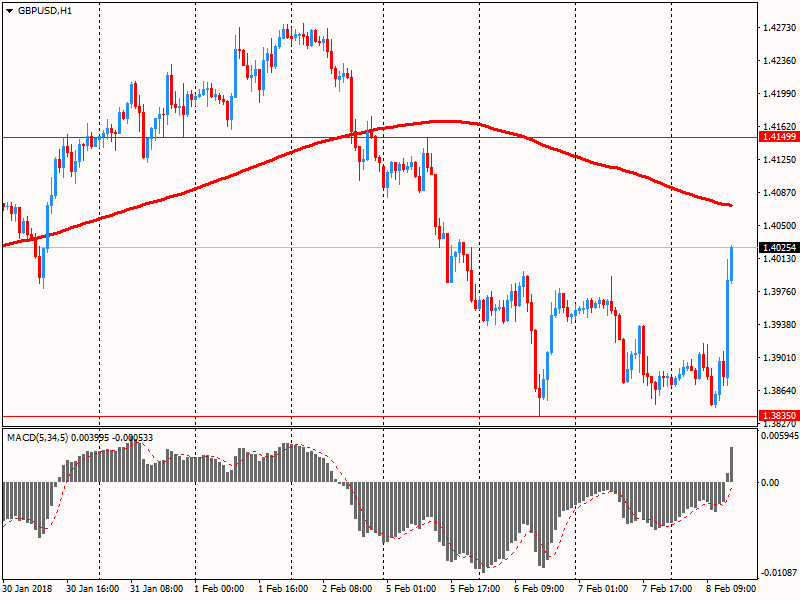Click price scale value 1.39760
800x600 pixels.
[x=779, y=291]
